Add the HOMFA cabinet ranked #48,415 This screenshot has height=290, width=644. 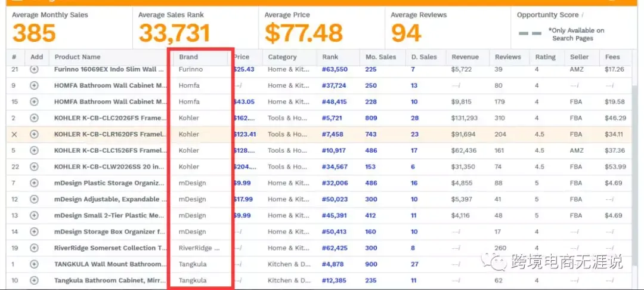(34, 102)
